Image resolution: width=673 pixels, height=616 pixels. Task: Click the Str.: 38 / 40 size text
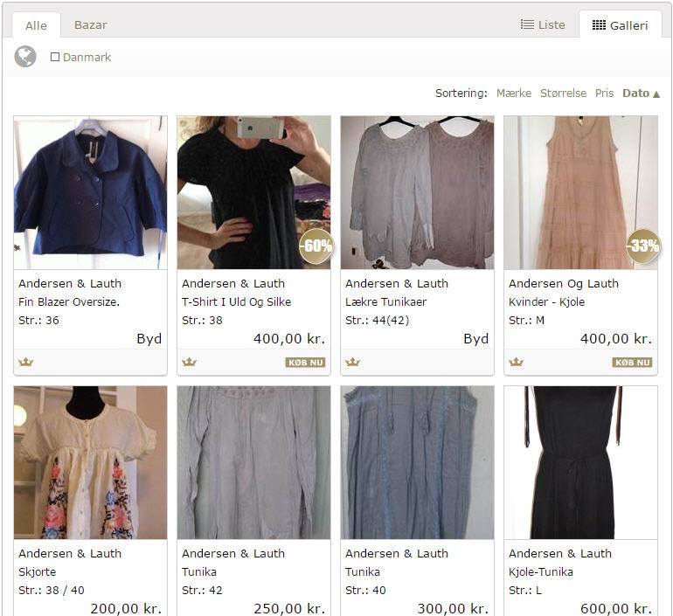point(52,591)
